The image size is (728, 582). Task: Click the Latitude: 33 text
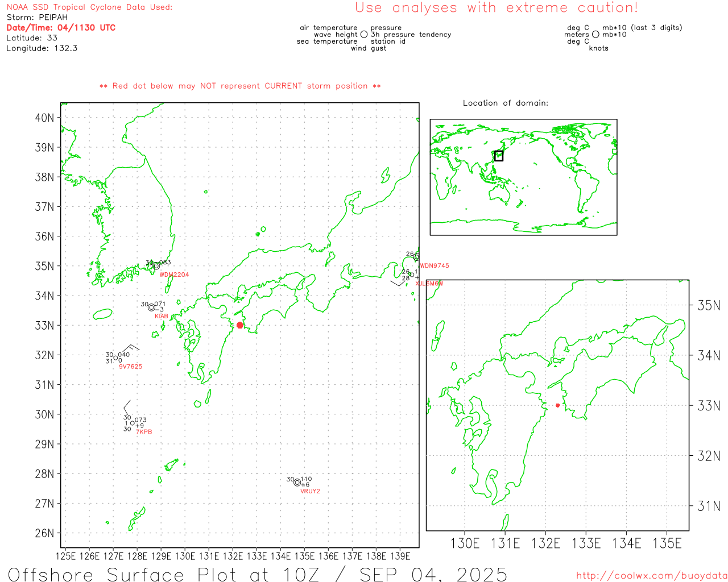point(32,38)
